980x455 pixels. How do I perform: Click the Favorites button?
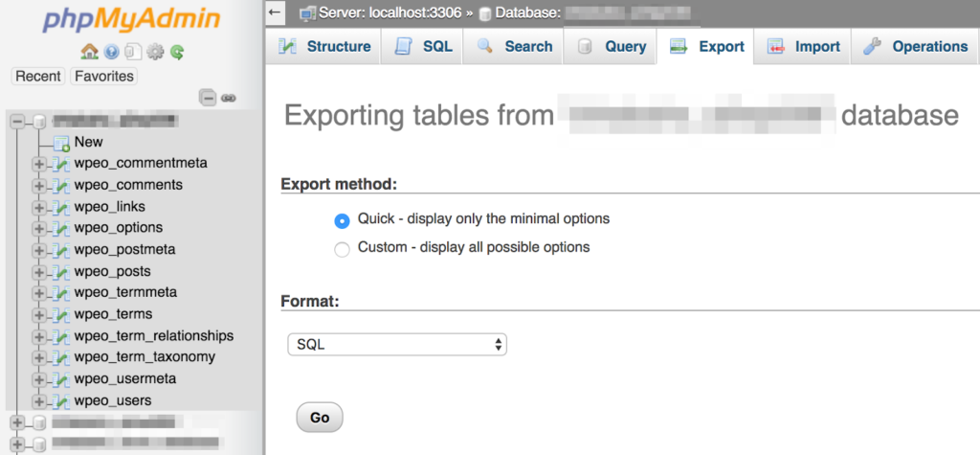[103, 77]
